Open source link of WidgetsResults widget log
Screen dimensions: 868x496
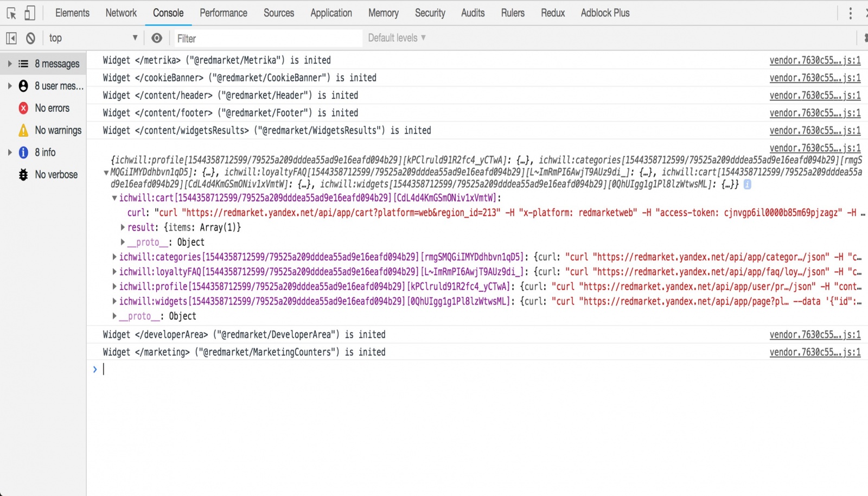[815, 131]
